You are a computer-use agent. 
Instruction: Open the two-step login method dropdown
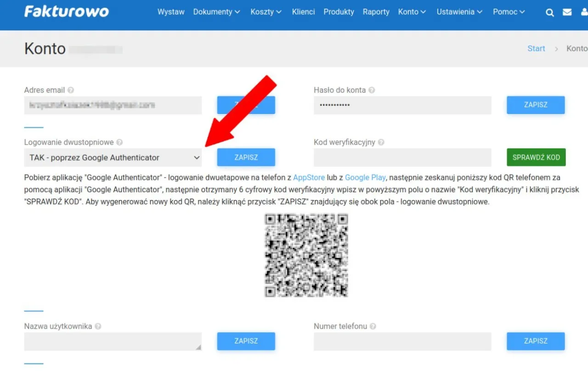(x=113, y=157)
